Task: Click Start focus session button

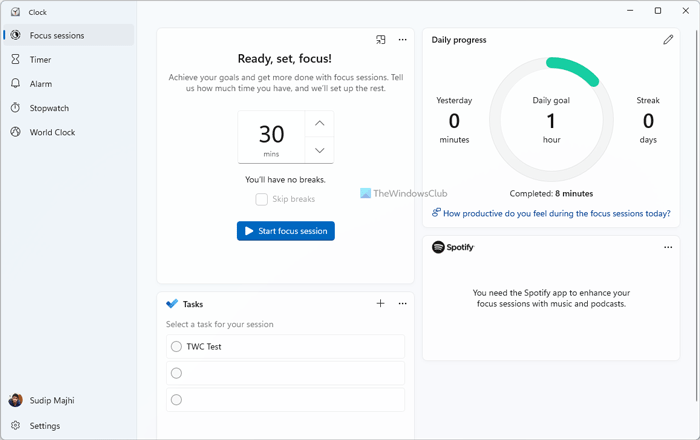Action: click(x=286, y=231)
